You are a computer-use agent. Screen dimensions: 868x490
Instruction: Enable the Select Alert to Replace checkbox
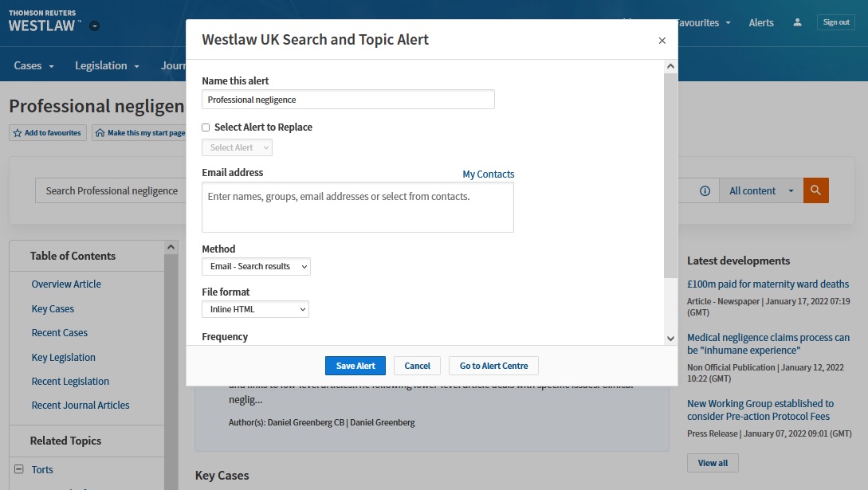pyautogui.click(x=205, y=127)
